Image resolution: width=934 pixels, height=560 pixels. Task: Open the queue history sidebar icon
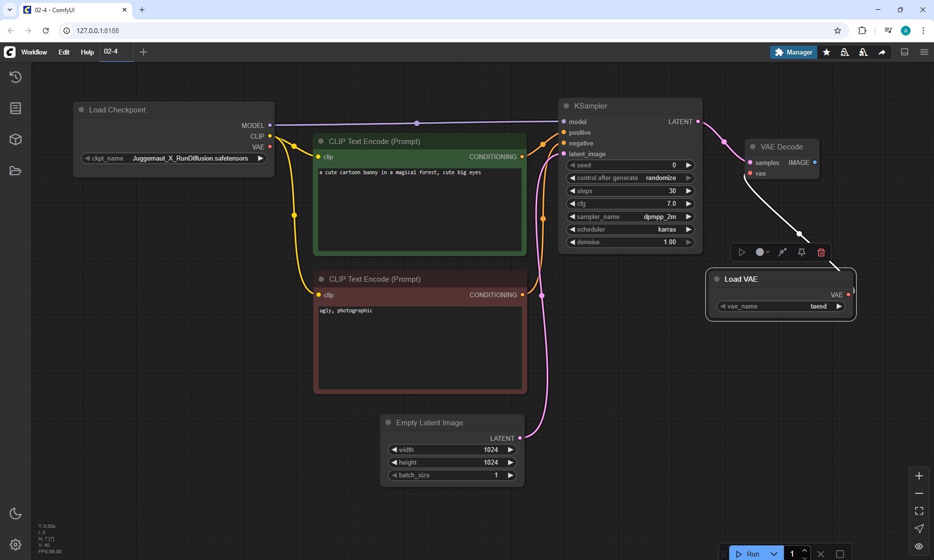coord(16,77)
